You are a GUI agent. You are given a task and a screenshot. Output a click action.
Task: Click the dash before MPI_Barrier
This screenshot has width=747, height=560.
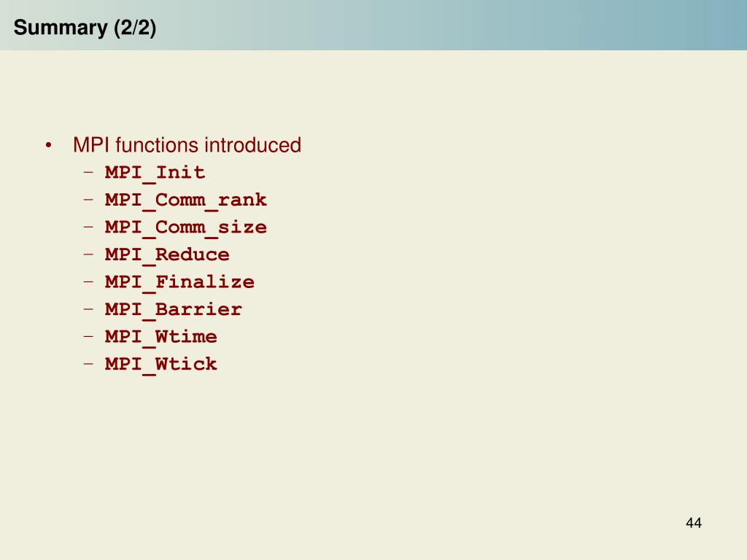(88, 308)
